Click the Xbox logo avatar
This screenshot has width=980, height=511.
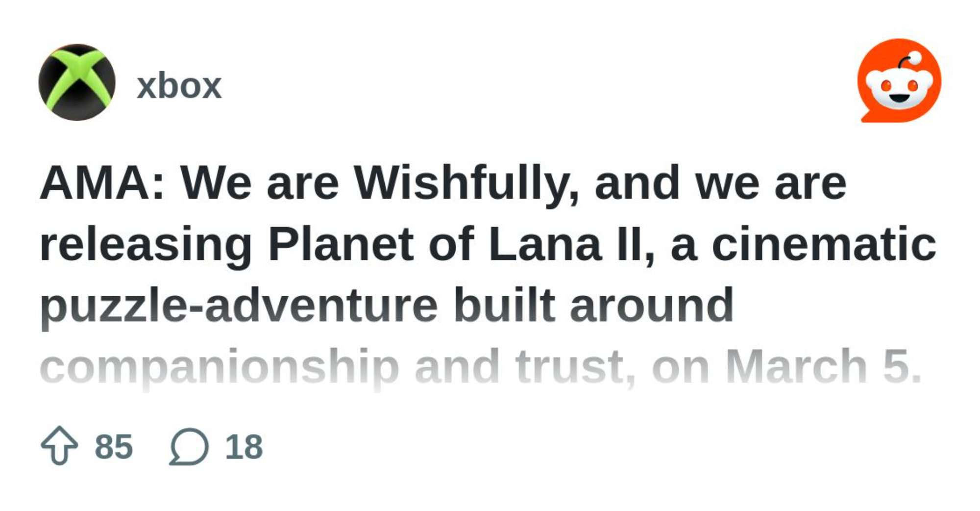point(77,82)
